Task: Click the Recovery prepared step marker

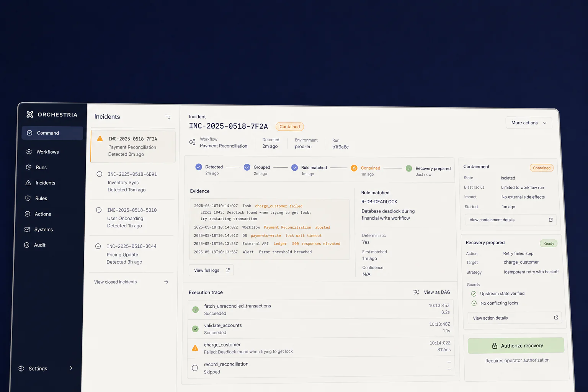Action: [x=409, y=168]
